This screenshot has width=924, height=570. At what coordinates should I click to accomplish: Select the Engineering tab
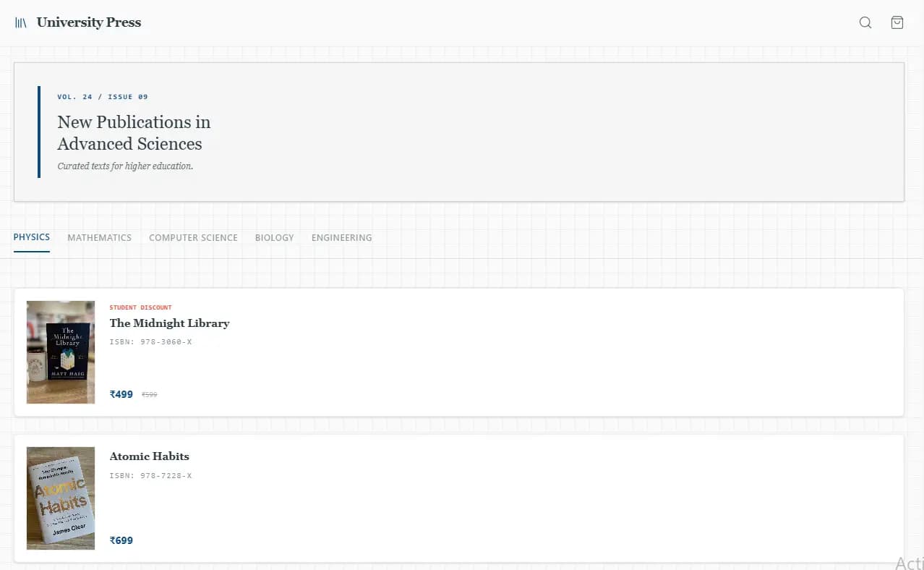pos(342,237)
